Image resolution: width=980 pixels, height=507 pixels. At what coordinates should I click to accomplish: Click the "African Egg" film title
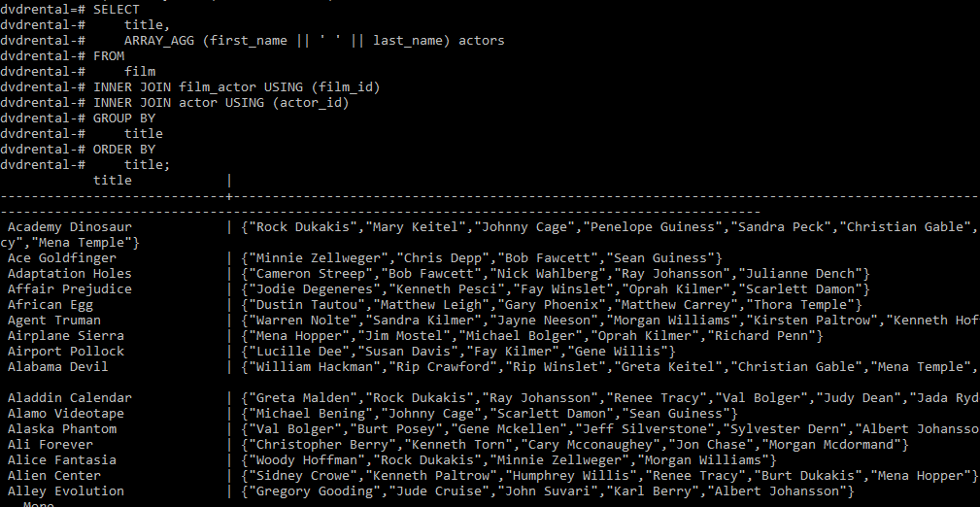[50, 305]
